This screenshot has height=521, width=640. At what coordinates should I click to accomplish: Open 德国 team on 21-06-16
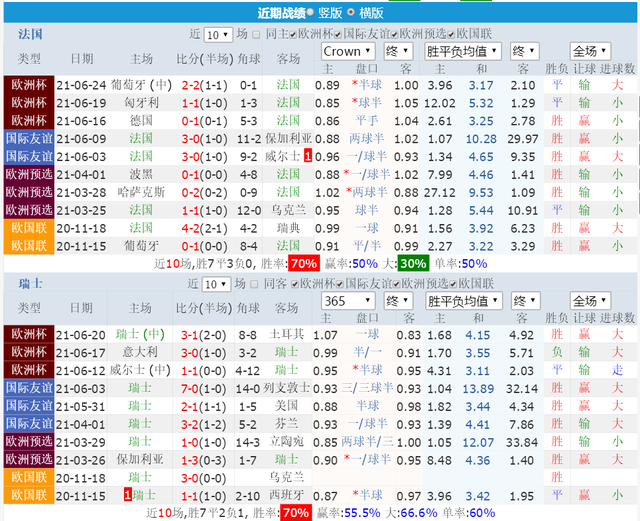141,121
